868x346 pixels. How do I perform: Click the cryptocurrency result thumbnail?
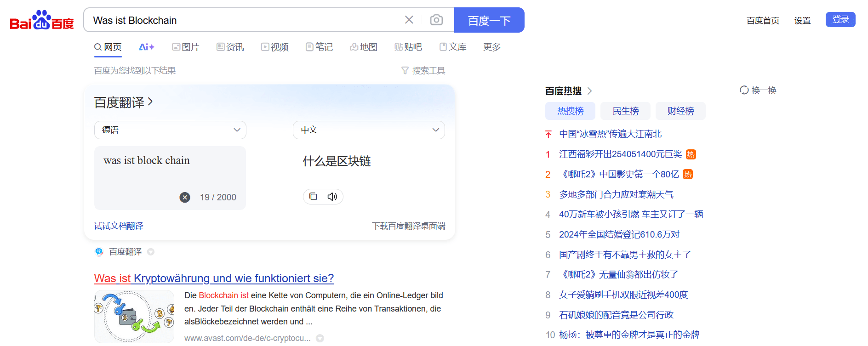(134, 316)
